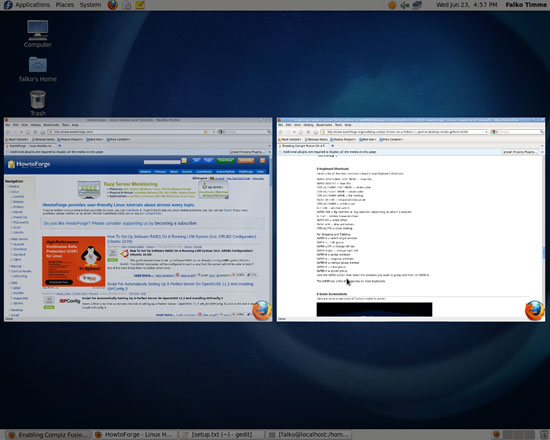Screen dimensions: 550x440
Task: Select the Compiz Fusion tutorial window thumbnail
Action: click(411, 219)
